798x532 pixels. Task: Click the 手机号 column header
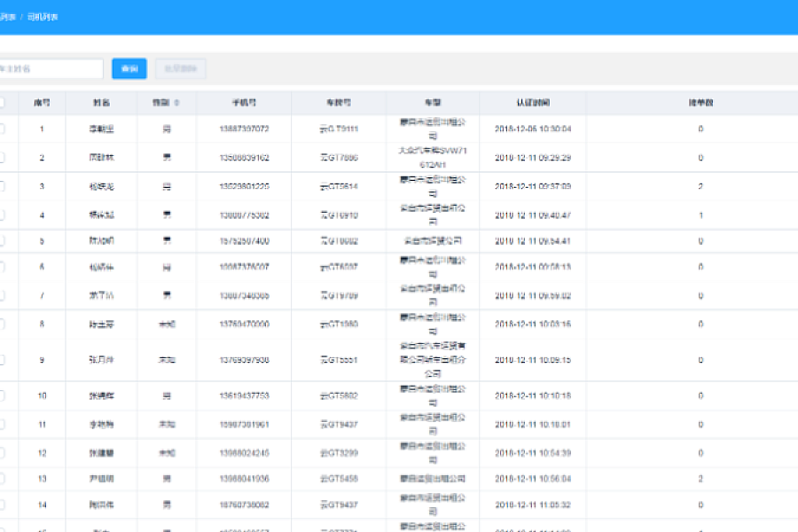[244, 103]
